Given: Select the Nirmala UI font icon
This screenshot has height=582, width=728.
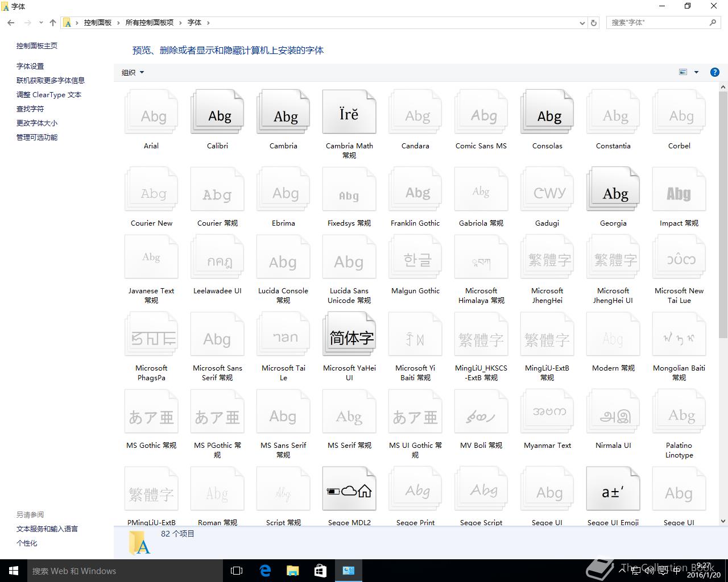Looking at the screenshot, I should coord(613,411).
